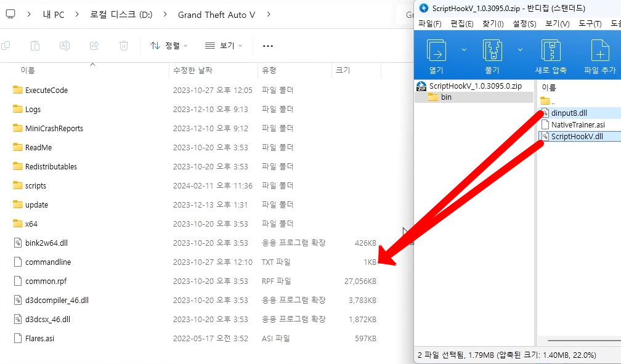The height and width of the screenshot is (364, 621).
Task: Expand the dropdown arrow next to Extract (풀기)
Action: [520, 50]
